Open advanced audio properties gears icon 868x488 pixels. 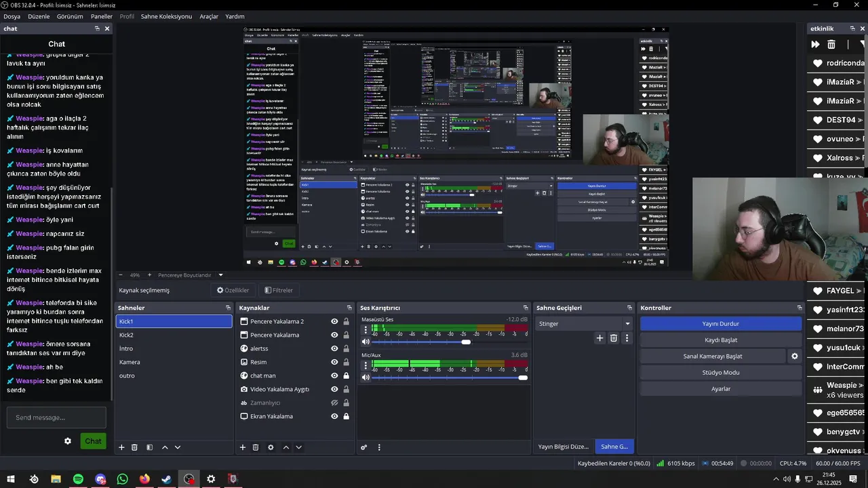(364, 447)
